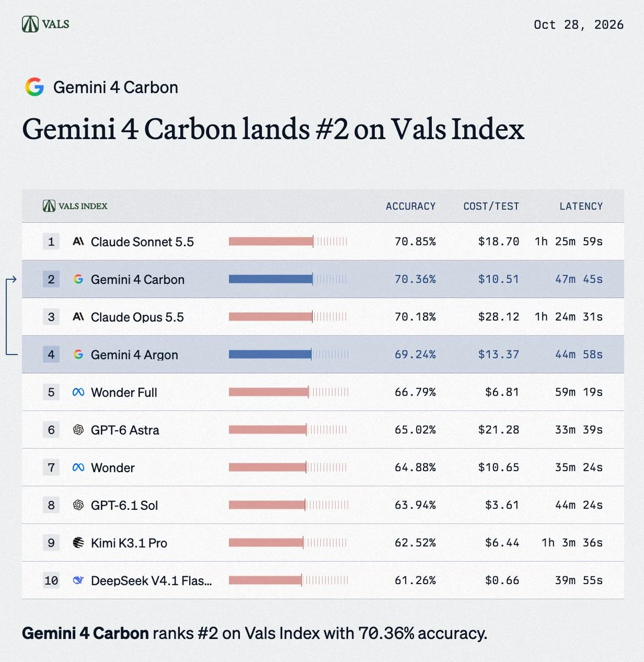The width and height of the screenshot is (644, 662).
Task: Click the Oct 28, 2026 date label
Action: 578,24
